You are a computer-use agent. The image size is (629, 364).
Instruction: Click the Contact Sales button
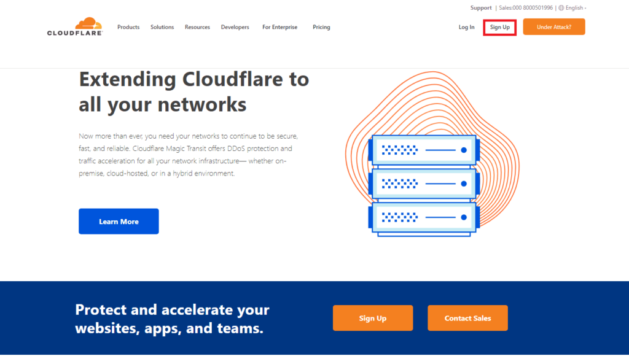467,318
